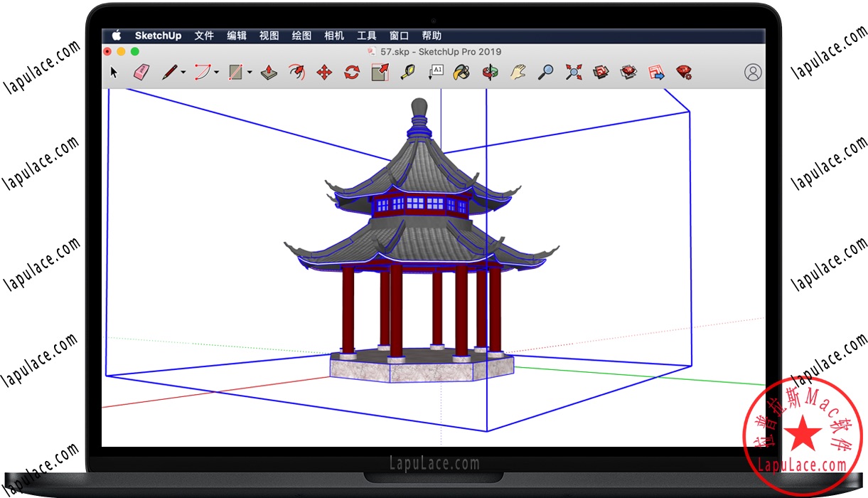Activate the Scale tool
This screenshot has width=868, height=498.
[380, 72]
